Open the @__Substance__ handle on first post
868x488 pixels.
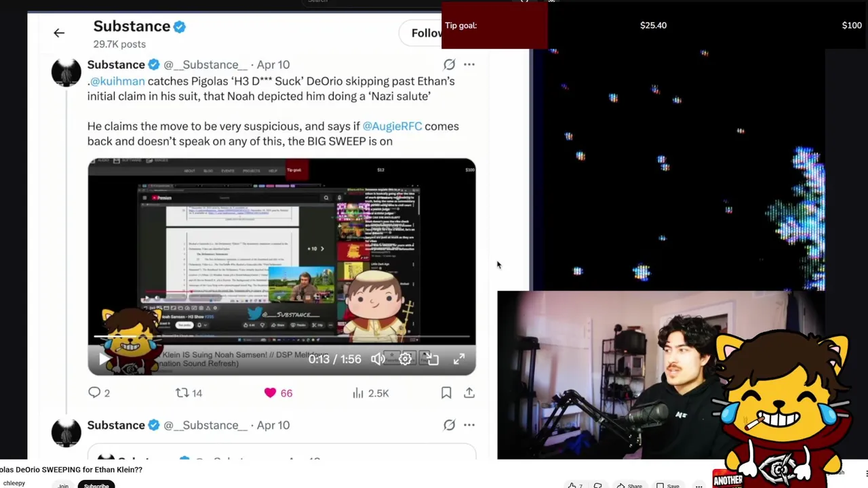click(x=205, y=64)
